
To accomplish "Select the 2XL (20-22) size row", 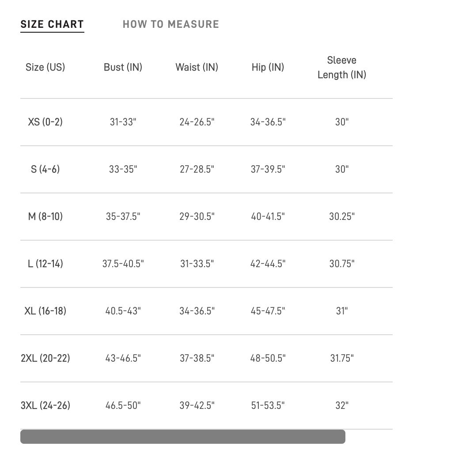I will point(45,358).
